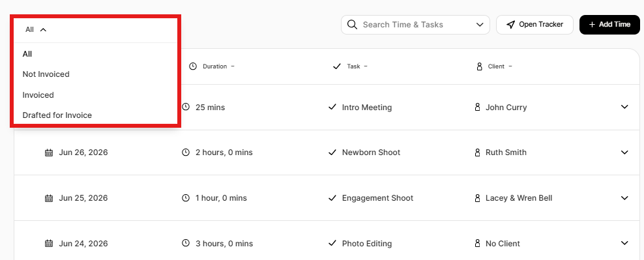Click the clock icon beside 1 hour, 0 mins

pos(186,198)
